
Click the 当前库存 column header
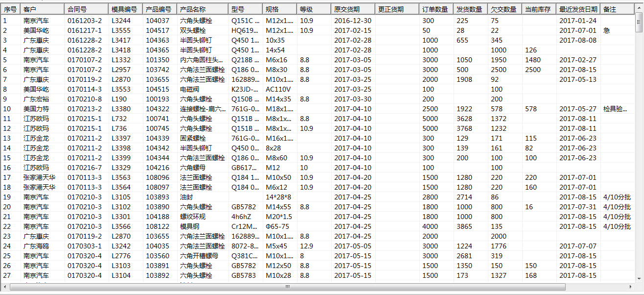(539, 9)
